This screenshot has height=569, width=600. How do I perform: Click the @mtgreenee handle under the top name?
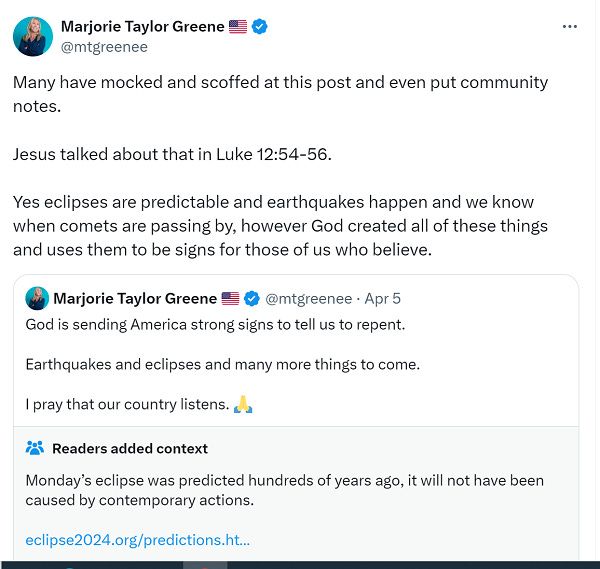(x=104, y=47)
